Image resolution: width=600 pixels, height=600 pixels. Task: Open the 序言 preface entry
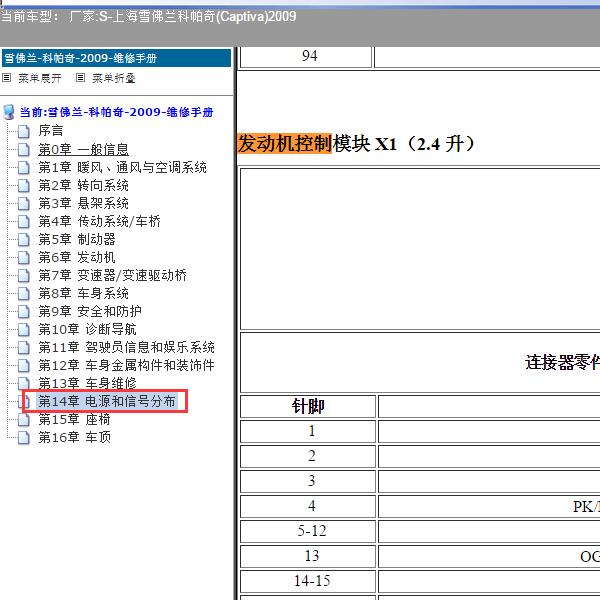[51, 130]
